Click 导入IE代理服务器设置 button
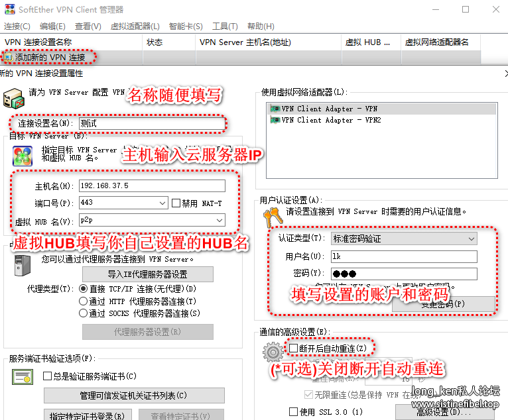 pyautogui.click(x=148, y=274)
